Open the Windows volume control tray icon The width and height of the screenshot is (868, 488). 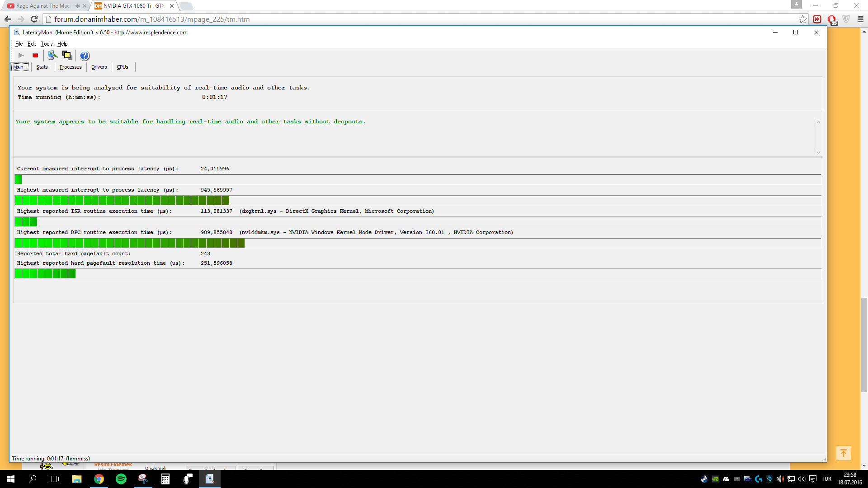pyautogui.click(x=802, y=479)
